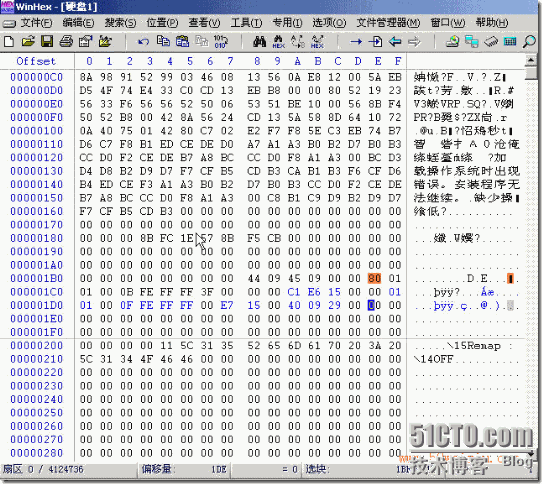The width and height of the screenshot is (542, 484).
Task: Open the 编辑(E) menu
Action: (x=78, y=23)
